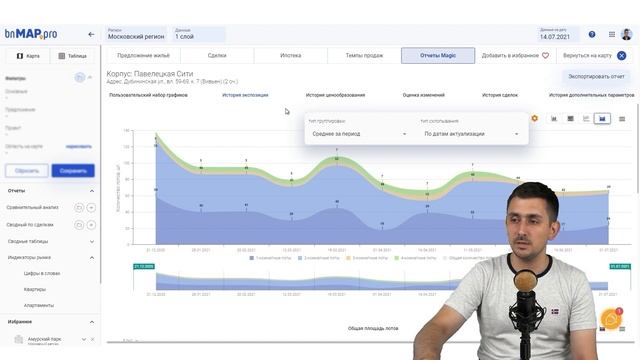The image size is (640, 360).
Task: Open the Среднее за период grouping dropdown
Action: coord(358,134)
